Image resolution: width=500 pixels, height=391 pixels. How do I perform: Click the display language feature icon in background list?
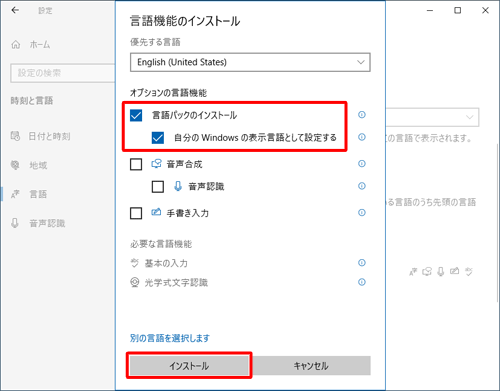coord(413,272)
